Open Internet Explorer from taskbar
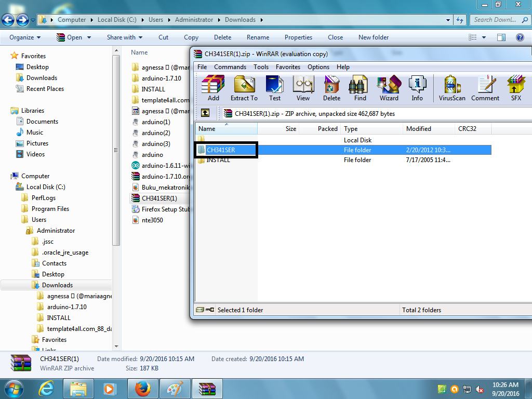 [x=46, y=389]
